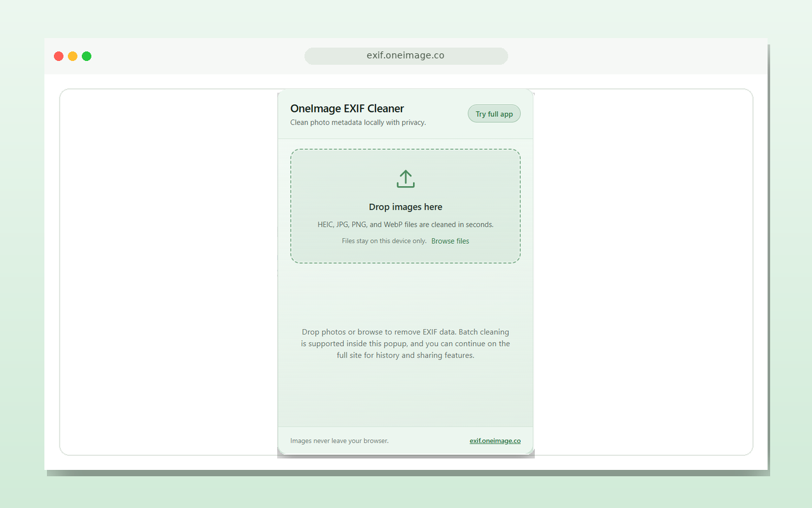
Task: Open the exif.oneimage.co footer link
Action: (x=495, y=441)
